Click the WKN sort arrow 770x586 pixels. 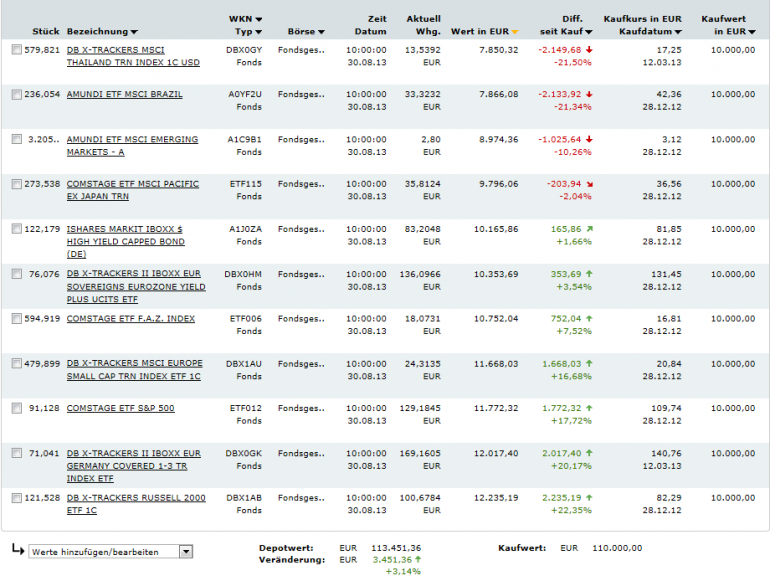click(x=259, y=19)
